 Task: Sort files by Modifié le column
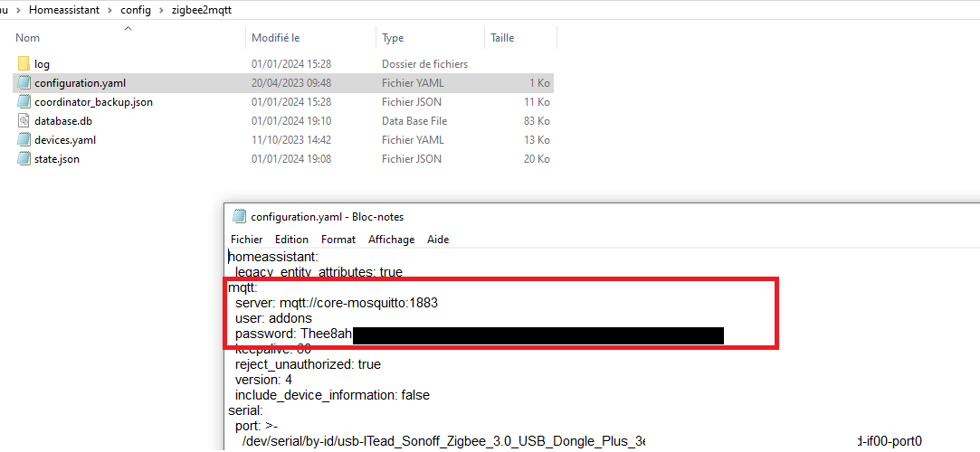[x=275, y=38]
